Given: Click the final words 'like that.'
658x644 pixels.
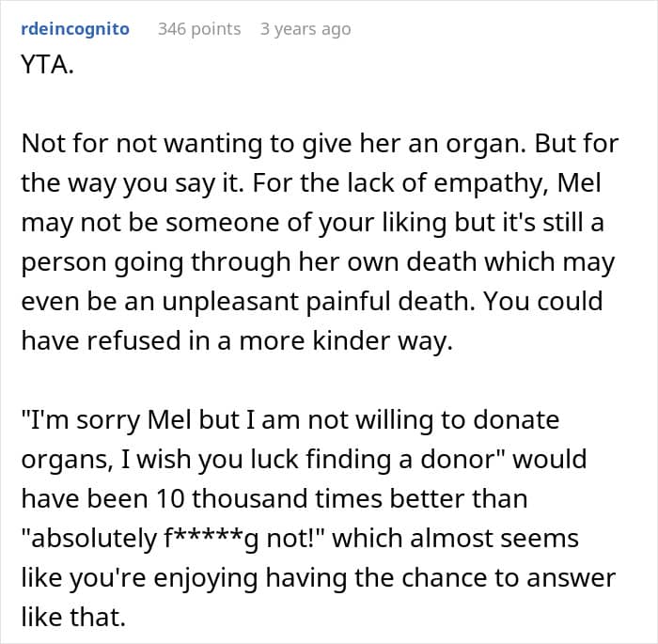Looking at the screenshot, I should (x=73, y=617).
